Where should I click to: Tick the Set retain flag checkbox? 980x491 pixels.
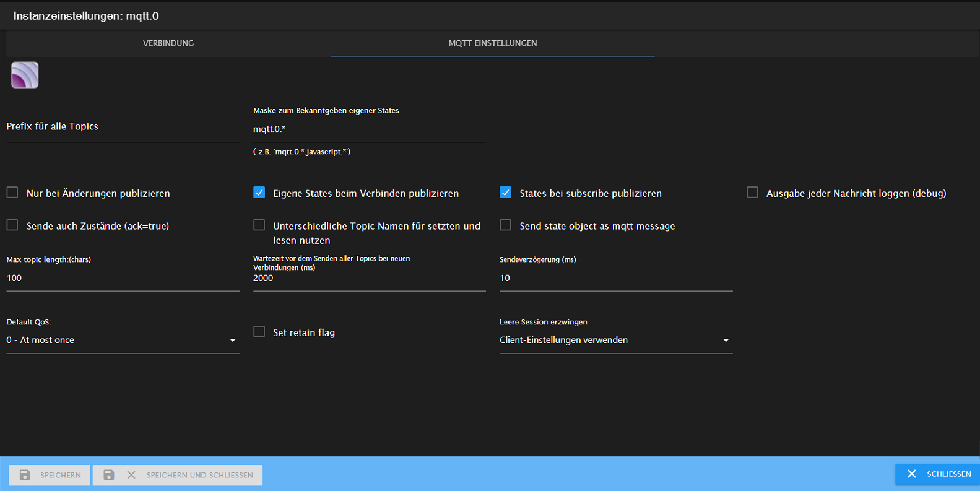(259, 332)
